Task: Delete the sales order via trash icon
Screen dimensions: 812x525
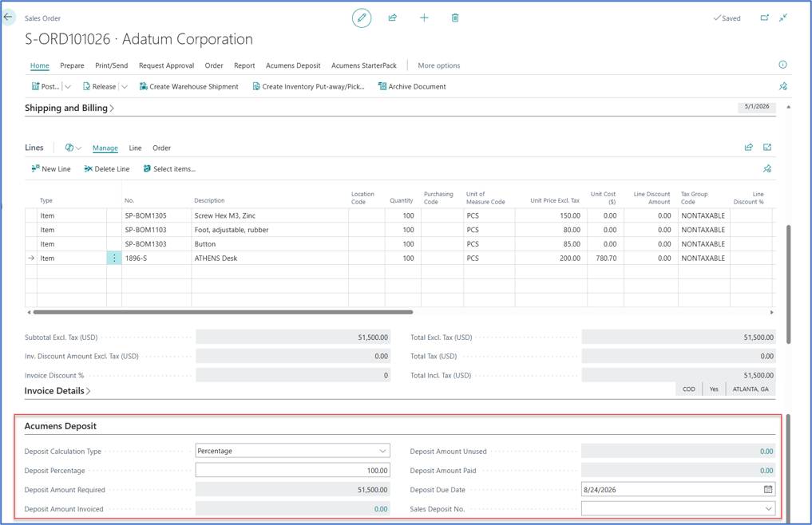Action: (x=454, y=18)
